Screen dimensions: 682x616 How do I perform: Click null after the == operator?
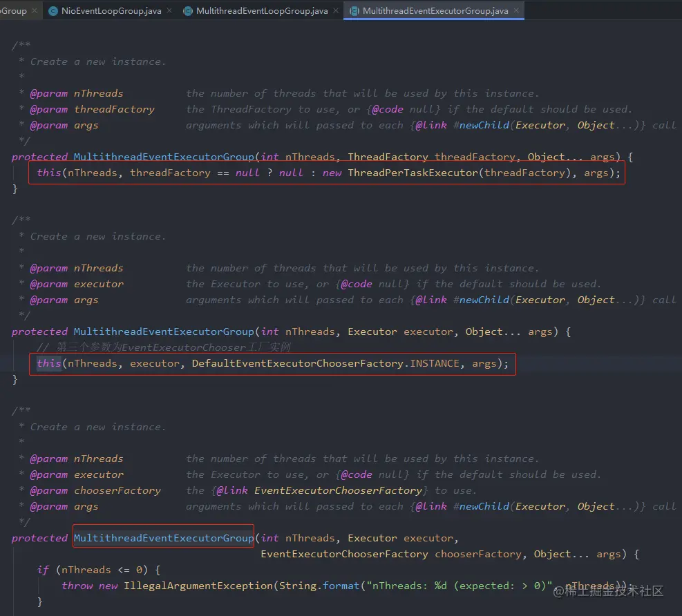(x=247, y=173)
